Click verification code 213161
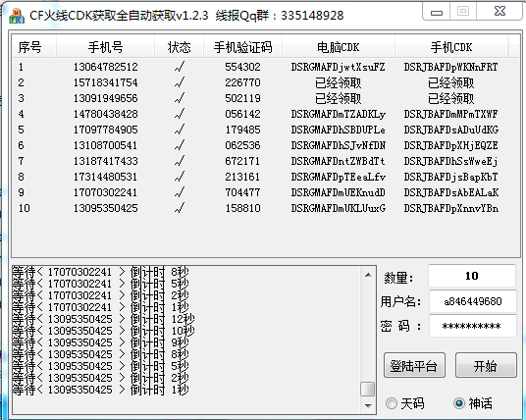 pyautogui.click(x=242, y=177)
